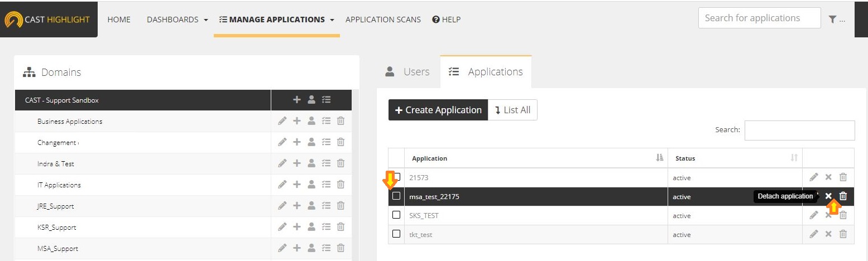
Task: Go to the Home menu item
Action: [x=119, y=20]
